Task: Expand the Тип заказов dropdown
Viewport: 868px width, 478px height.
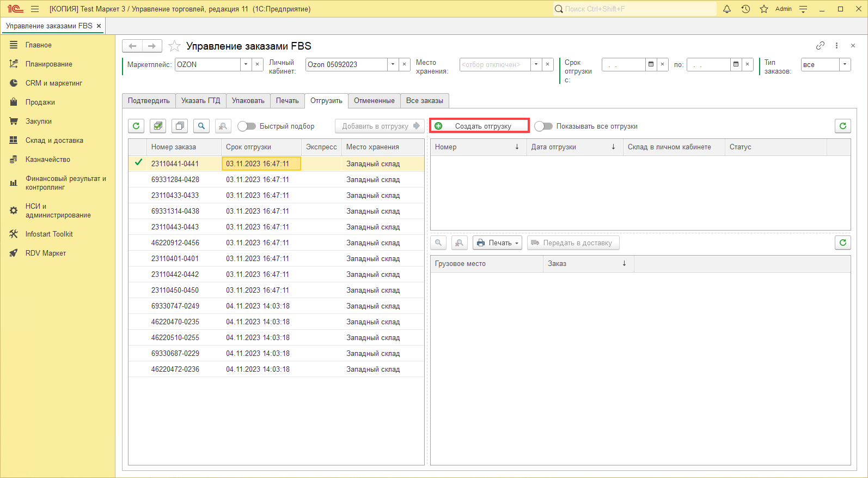Action: point(845,64)
